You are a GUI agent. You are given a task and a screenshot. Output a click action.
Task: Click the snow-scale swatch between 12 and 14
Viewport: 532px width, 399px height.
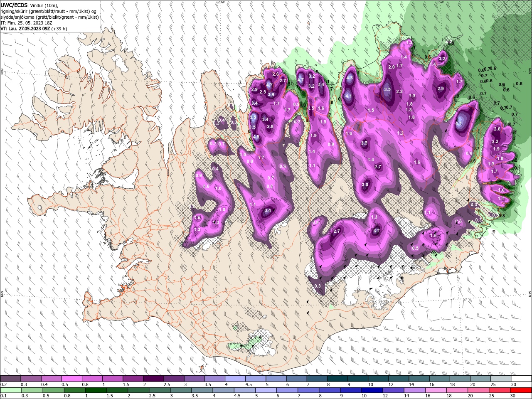398,379
